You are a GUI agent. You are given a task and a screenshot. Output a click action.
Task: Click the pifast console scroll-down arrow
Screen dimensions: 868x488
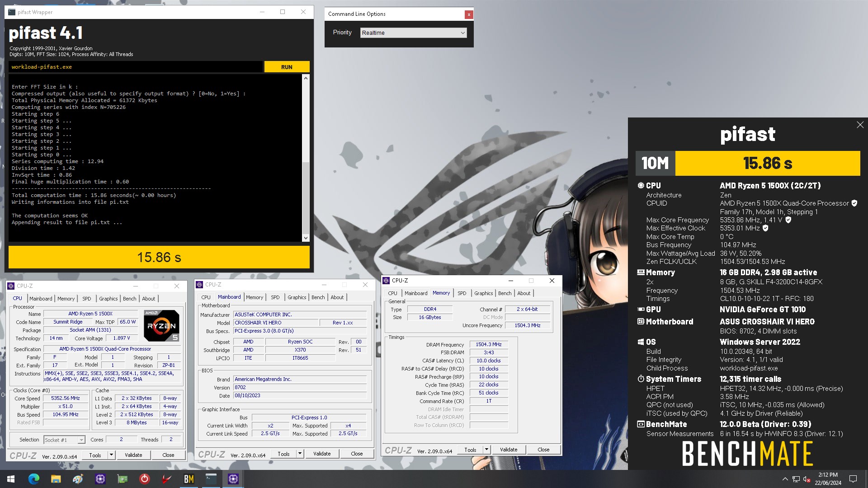306,238
